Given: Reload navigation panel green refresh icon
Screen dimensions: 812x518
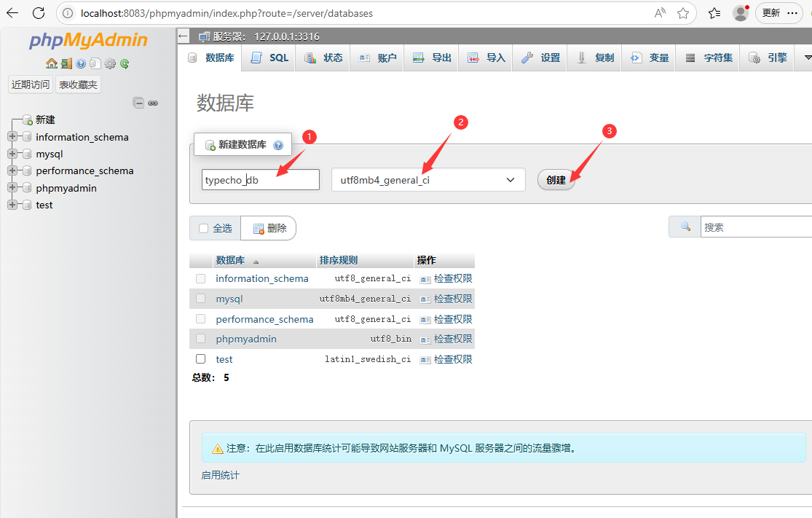Looking at the screenshot, I should pos(125,63).
